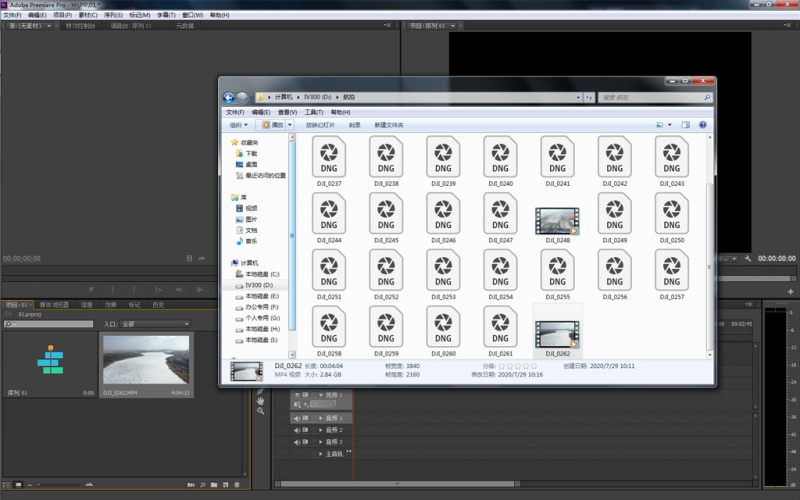Image resolution: width=800 pixels, height=500 pixels.
Task: Click the refresh button beside Explorer address bar
Action: click(589, 97)
